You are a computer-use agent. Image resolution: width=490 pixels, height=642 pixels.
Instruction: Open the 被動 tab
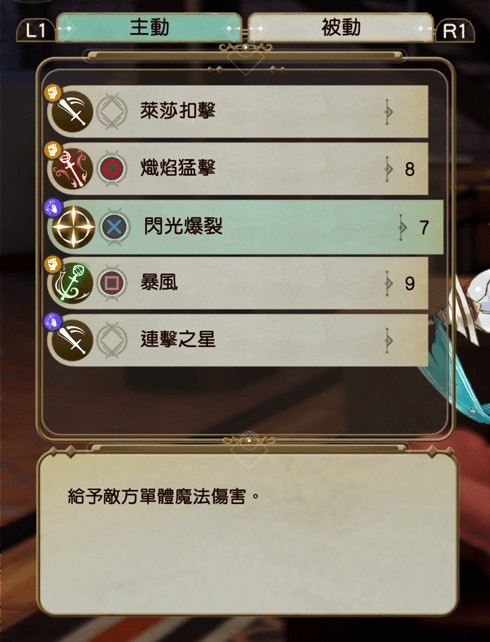(341, 27)
